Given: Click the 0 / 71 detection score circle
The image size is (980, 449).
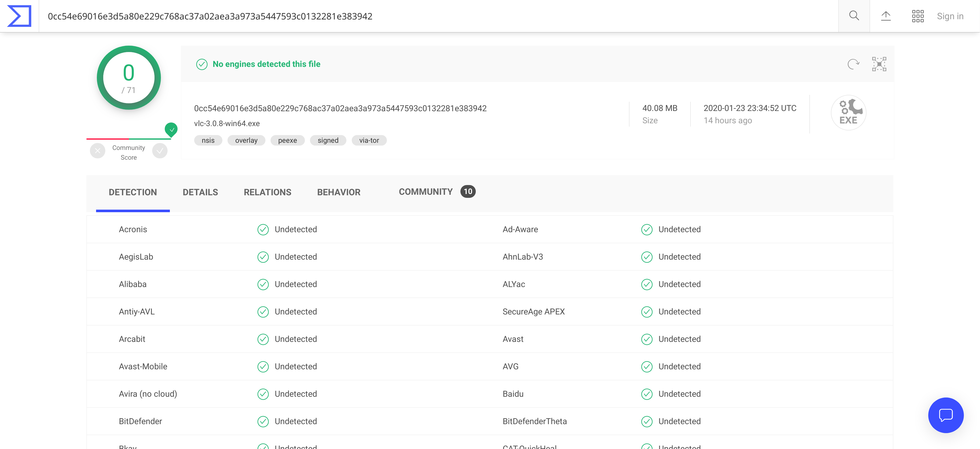Looking at the screenshot, I should coord(129,78).
